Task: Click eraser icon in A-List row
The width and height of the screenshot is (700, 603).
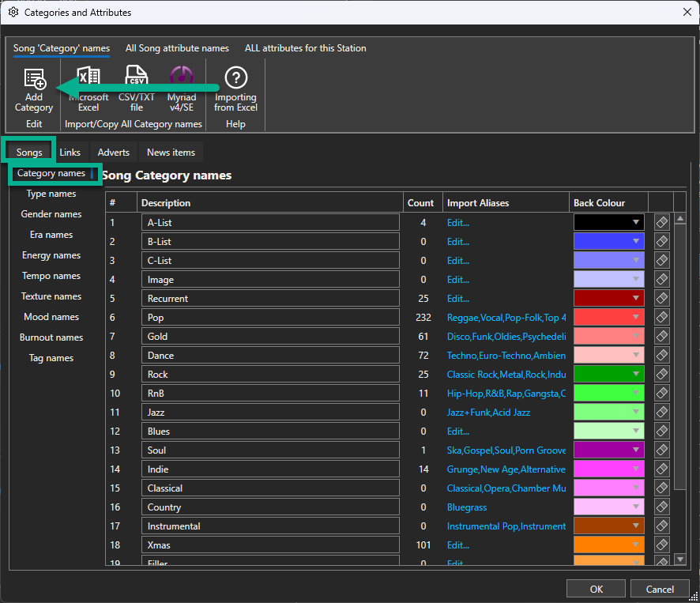Action: tap(661, 222)
